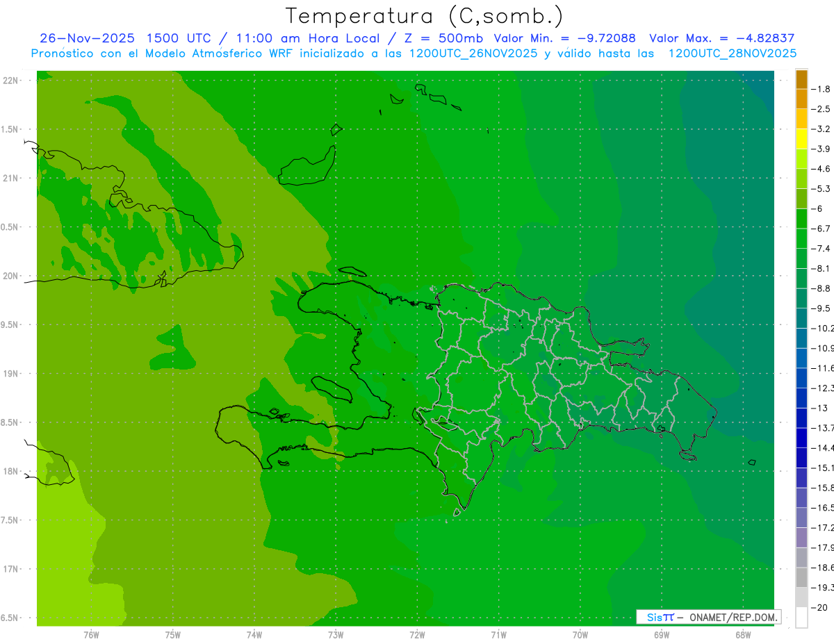Click the '20N' latitude axis label
The image size is (834, 644).
(10, 276)
